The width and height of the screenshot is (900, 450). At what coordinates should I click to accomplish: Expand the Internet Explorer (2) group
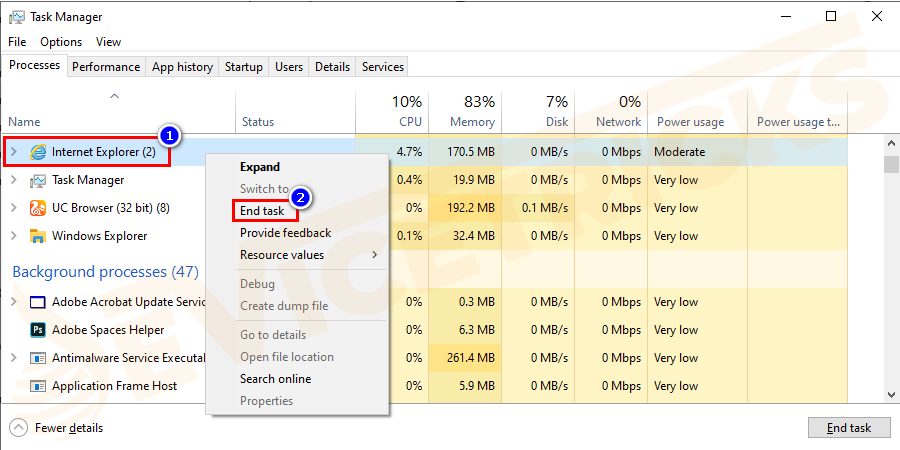14,152
